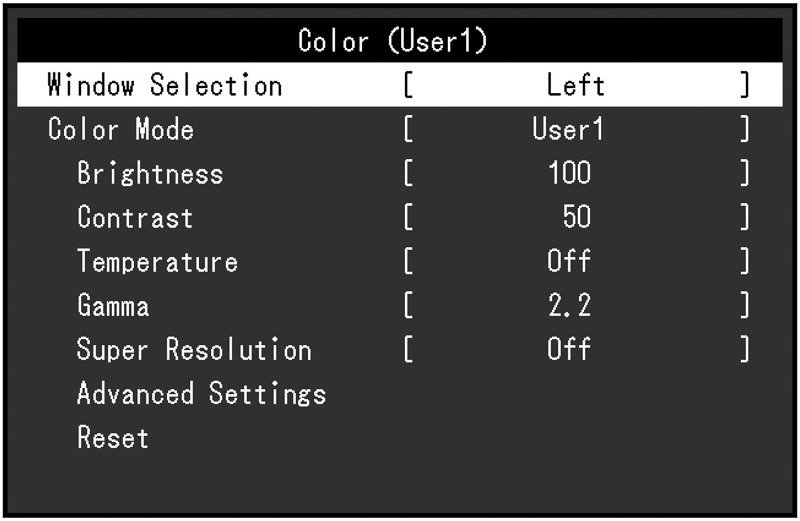Screen dimensions: 800x521
Task: Click the left bracket beside Brightness value
Action: point(408,173)
